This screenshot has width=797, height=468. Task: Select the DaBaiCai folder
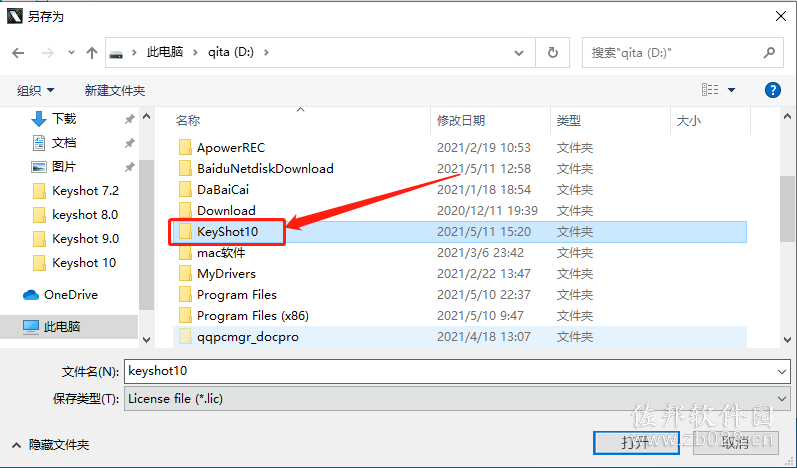tap(223, 190)
